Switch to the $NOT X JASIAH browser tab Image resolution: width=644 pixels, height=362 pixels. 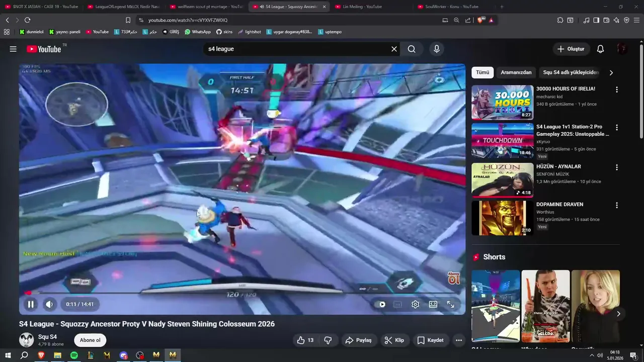click(x=42, y=7)
